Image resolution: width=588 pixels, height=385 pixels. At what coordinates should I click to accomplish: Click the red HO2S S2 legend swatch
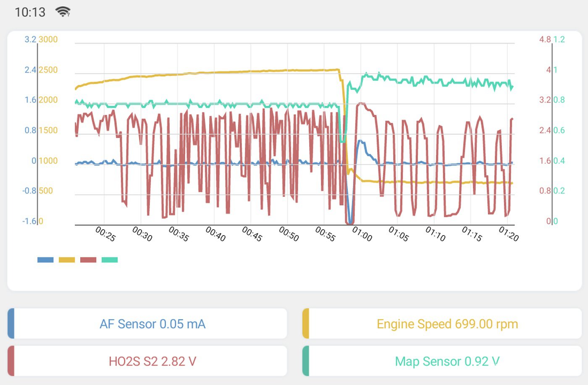point(88,260)
